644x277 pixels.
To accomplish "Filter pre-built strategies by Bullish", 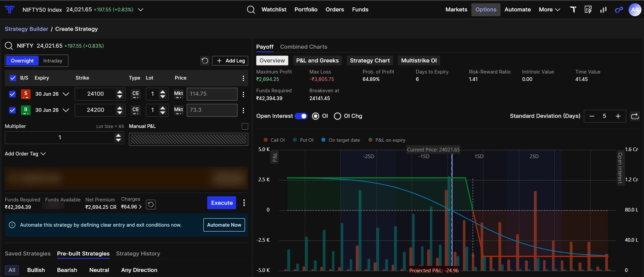I will pyautogui.click(x=36, y=270).
